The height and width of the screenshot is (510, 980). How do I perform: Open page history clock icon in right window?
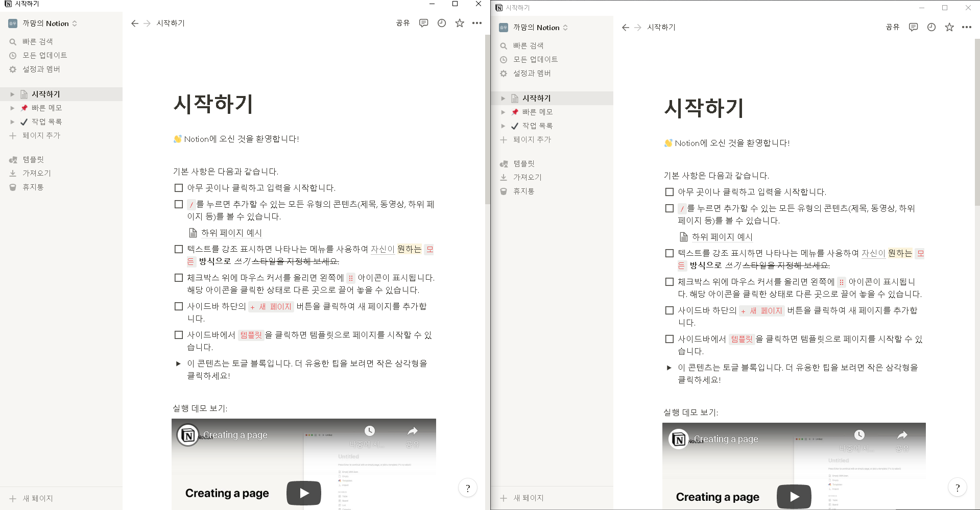pos(931,27)
